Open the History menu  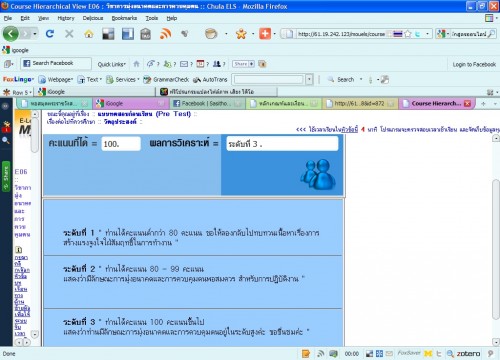pos(66,18)
